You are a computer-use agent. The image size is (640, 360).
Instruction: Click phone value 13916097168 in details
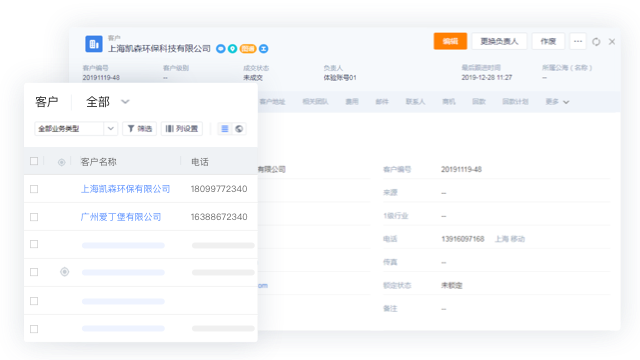pos(462,239)
